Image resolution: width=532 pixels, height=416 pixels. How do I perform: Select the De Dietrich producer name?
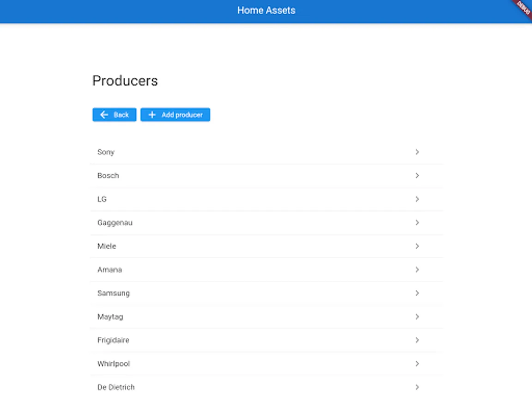[x=116, y=387]
